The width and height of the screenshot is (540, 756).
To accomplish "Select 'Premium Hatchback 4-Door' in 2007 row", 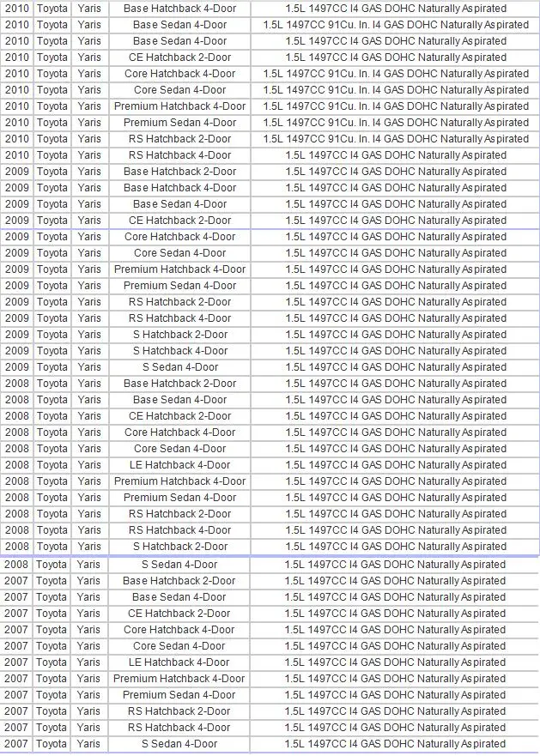I will 179,679.
